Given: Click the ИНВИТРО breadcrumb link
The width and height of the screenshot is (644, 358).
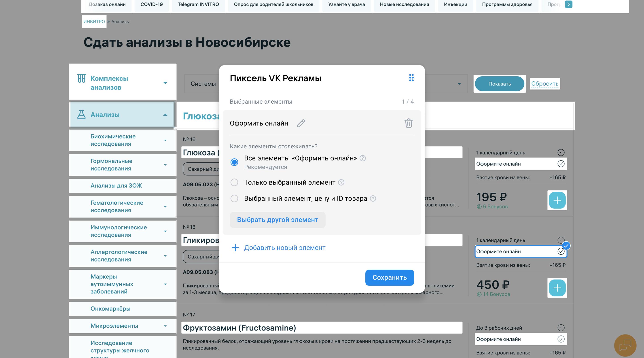Looking at the screenshot, I should tap(94, 21).
